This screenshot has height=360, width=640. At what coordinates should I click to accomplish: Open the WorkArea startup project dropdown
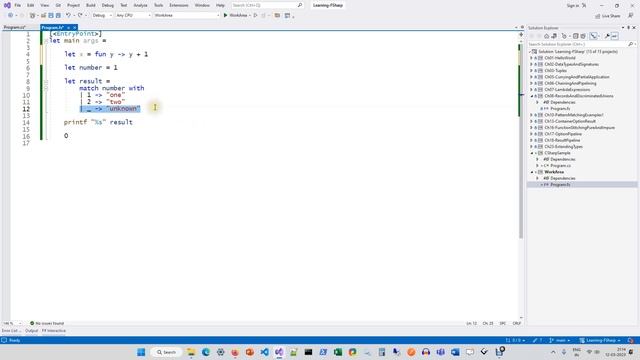point(187,15)
